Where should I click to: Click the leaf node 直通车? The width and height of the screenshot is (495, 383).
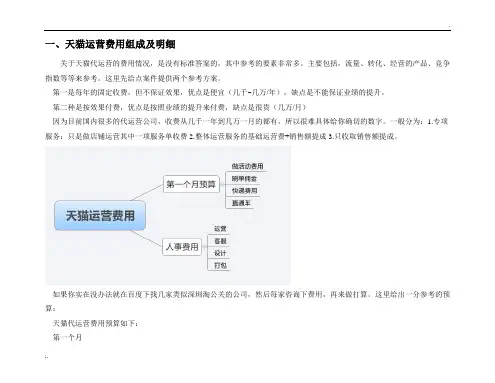pos(241,203)
